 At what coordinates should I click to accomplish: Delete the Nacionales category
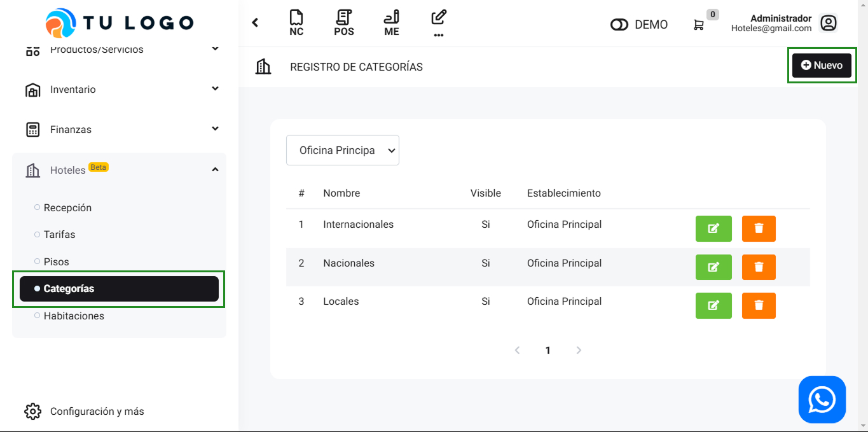pyautogui.click(x=759, y=267)
